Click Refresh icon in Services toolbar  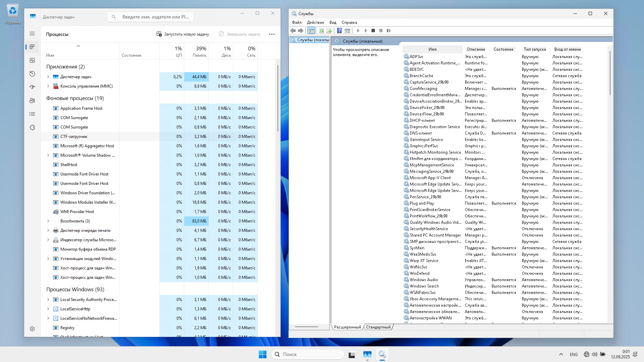pos(321,31)
